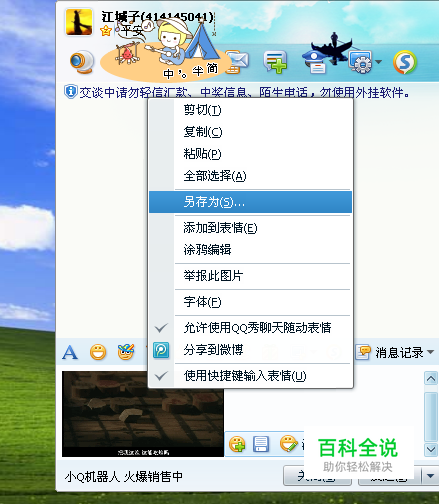Click the Sogou S icon

pos(405,62)
